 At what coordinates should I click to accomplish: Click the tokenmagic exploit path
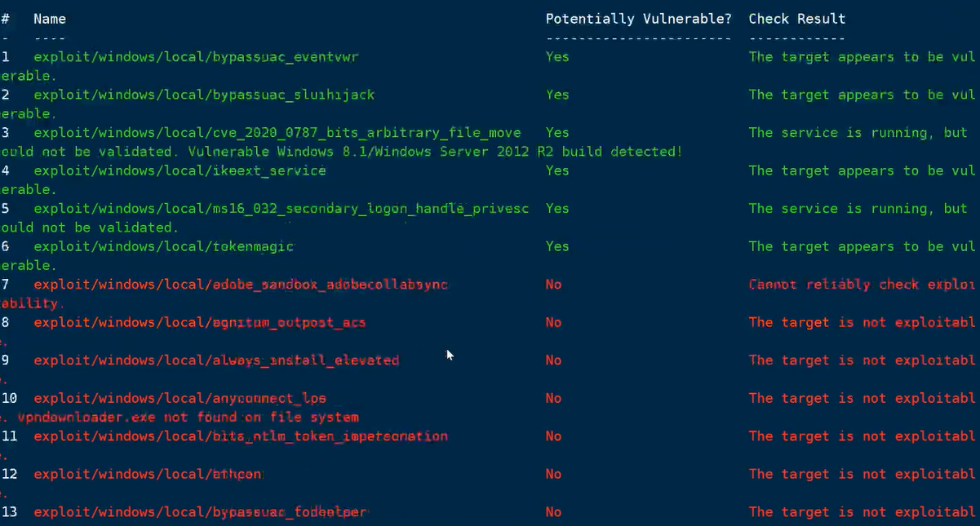point(163,246)
